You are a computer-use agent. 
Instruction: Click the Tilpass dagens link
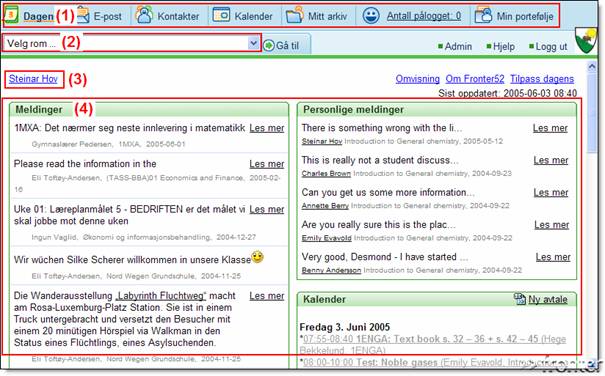(542, 79)
